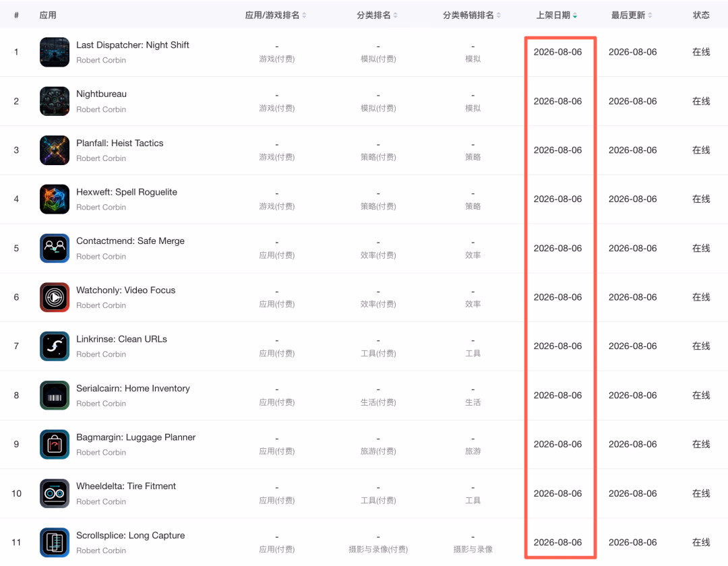The image size is (728, 566).
Task: Click the Linkrinse: Clean URLs app icon
Action: click(x=55, y=346)
